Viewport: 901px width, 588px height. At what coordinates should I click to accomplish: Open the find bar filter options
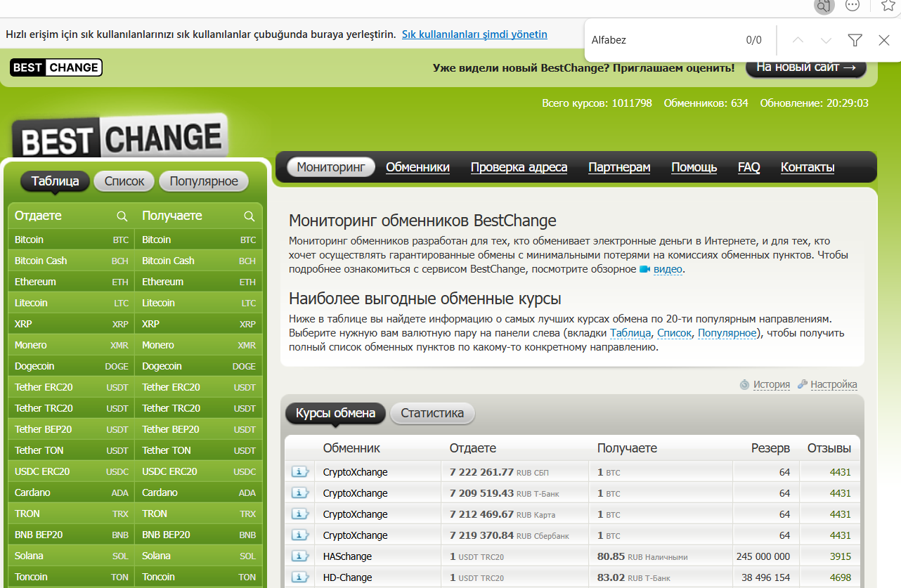click(x=855, y=40)
